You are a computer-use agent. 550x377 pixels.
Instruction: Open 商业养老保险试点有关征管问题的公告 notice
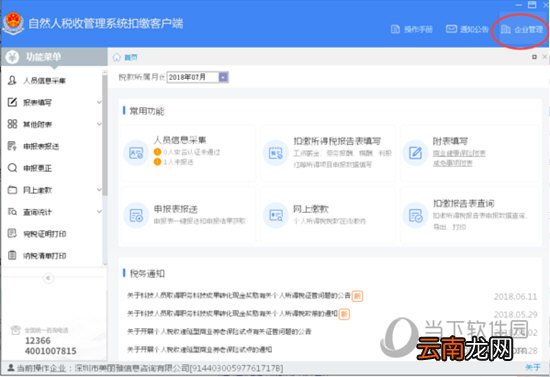coord(219,331)
